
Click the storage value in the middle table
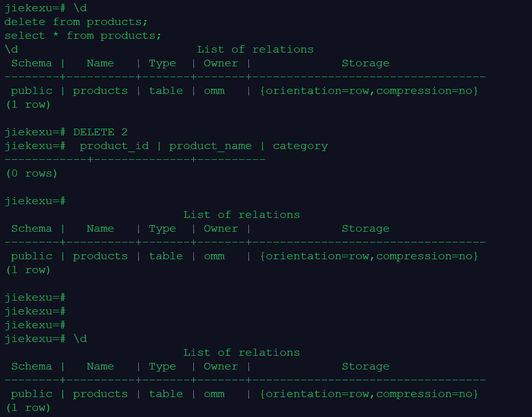pos(369,256)
